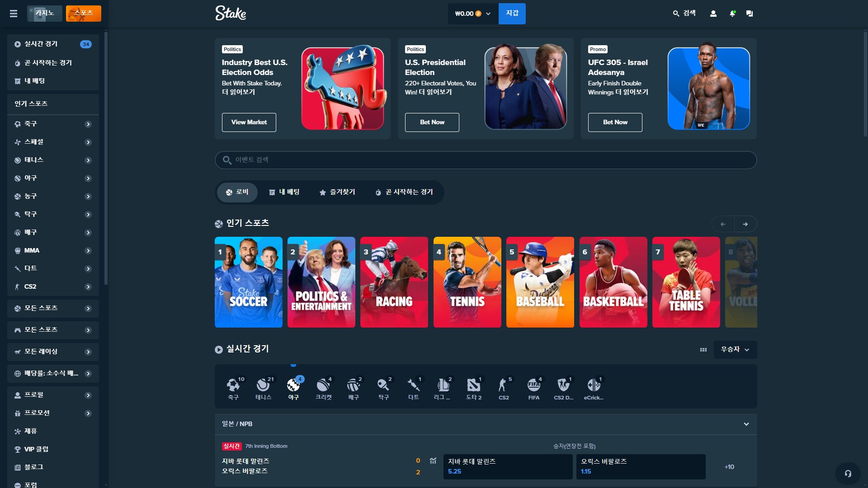868x488 pixels.
Task: Bet on 지바 롯데 말린즈 at 5.25
Action: pos(508,466)
